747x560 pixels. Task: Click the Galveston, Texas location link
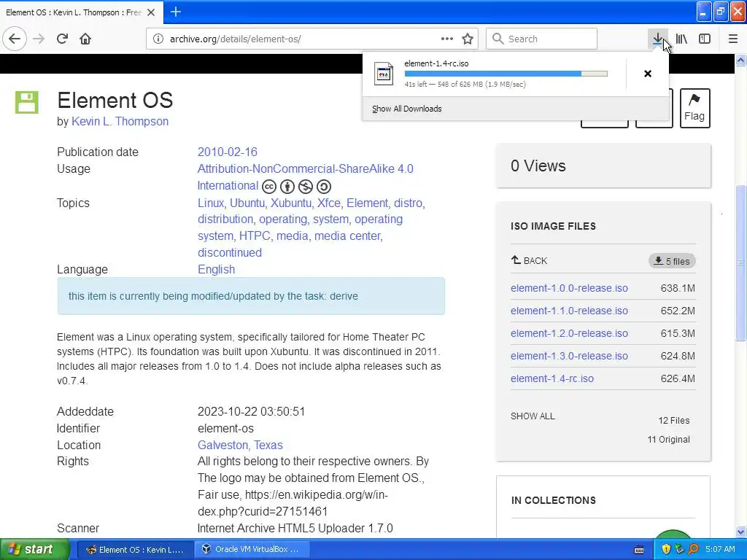point(240,445)
